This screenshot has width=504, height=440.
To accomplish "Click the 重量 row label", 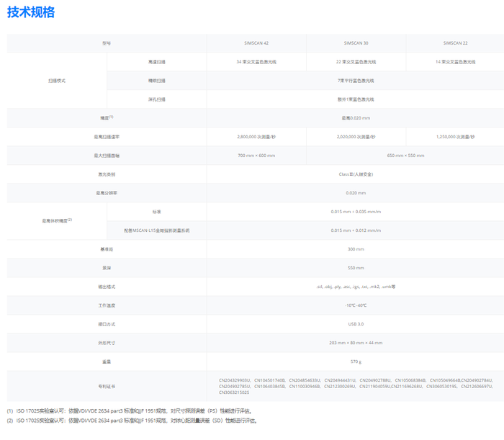I will coord(107,362).
